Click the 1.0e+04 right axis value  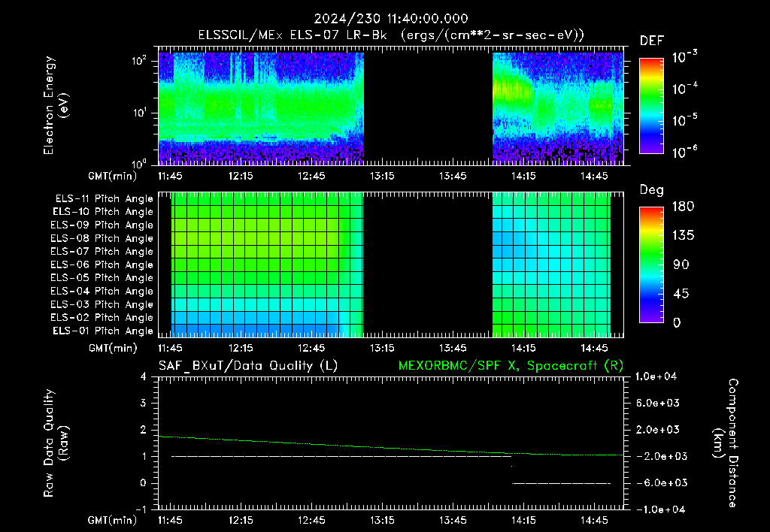coord(656,377)
